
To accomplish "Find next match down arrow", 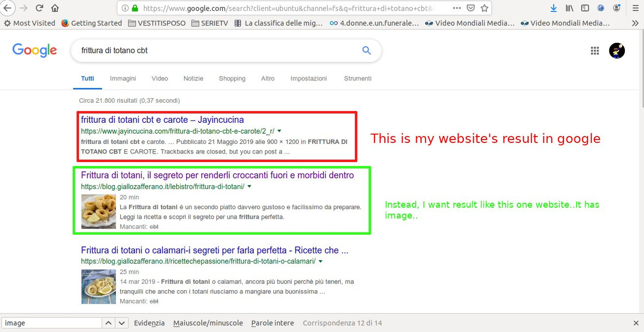I will pos(121,323).
